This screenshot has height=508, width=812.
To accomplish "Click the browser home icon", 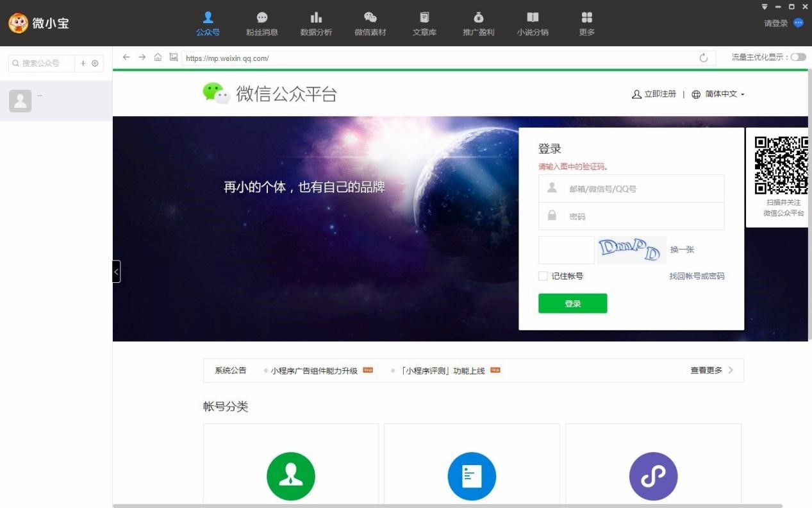I will tap(158, 57).
